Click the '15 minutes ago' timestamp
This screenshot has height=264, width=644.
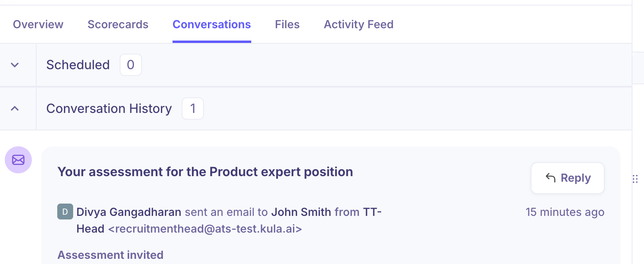click(x=564, y=212)
